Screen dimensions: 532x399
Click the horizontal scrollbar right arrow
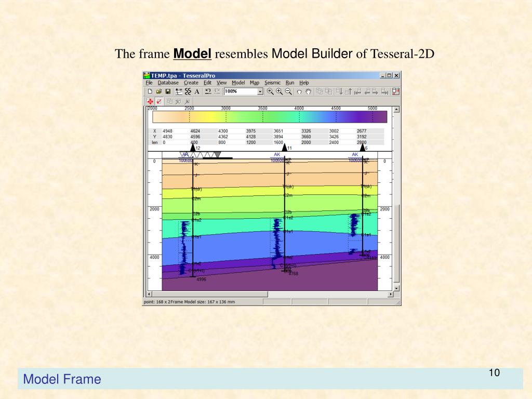click(x=391, y=294)
